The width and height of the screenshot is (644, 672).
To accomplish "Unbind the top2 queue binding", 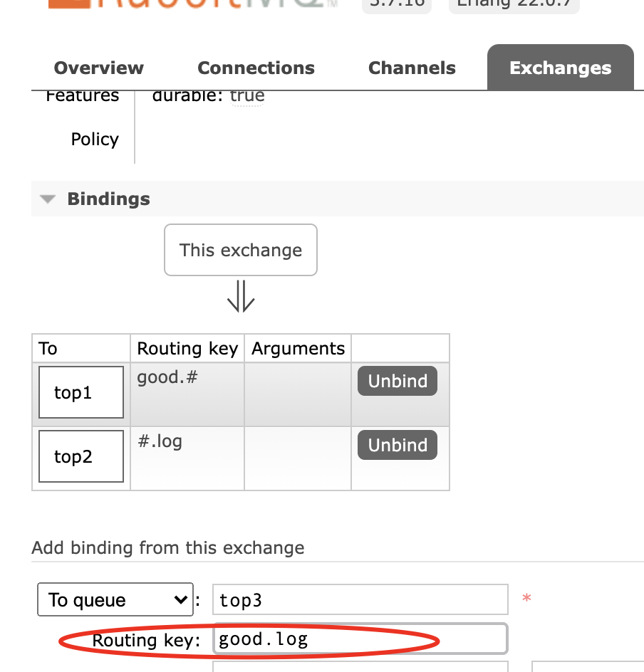I will (x=398, y=446).
